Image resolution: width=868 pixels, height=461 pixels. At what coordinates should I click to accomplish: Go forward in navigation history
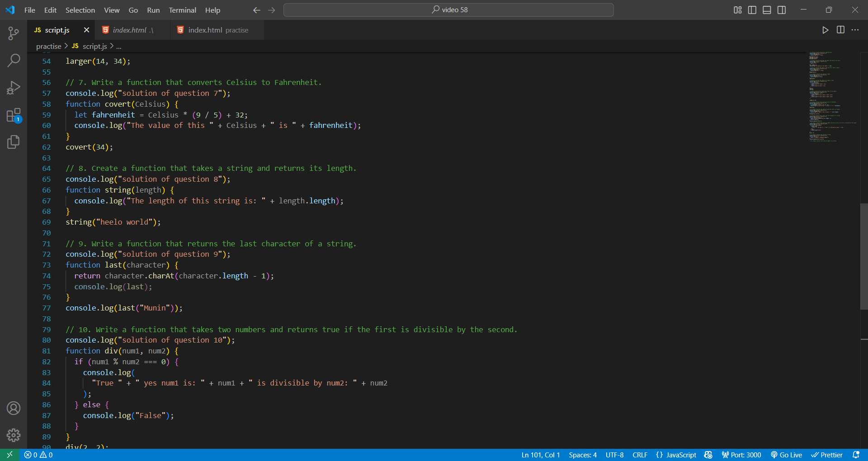[272, 10]
